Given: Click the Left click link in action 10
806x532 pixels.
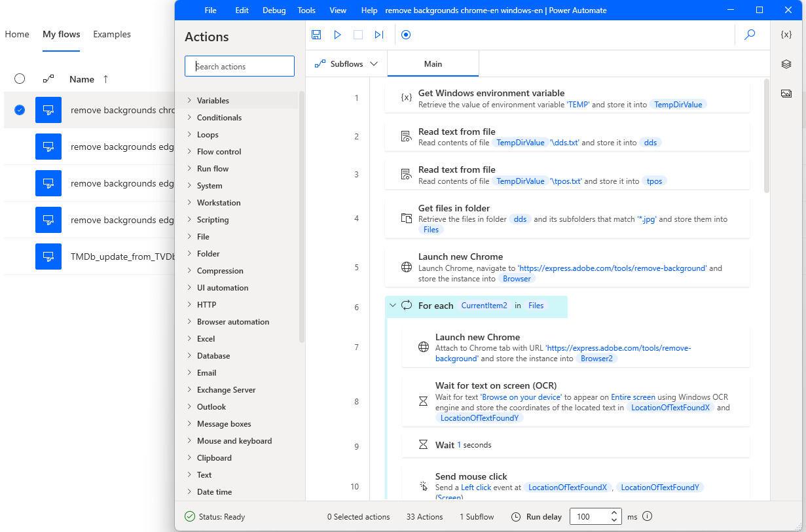Looking at the screenshot, I should coord(476,487).
